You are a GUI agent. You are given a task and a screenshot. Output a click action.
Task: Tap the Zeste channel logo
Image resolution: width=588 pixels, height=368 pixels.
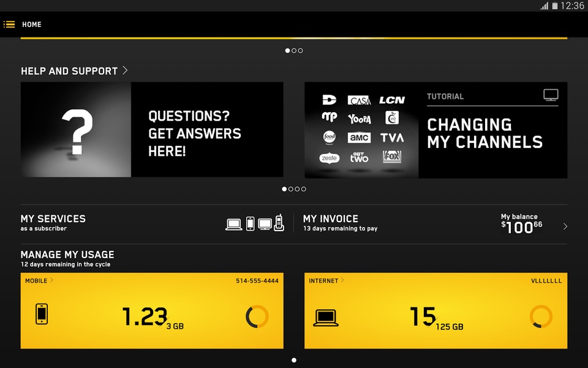tap(330, 158)
